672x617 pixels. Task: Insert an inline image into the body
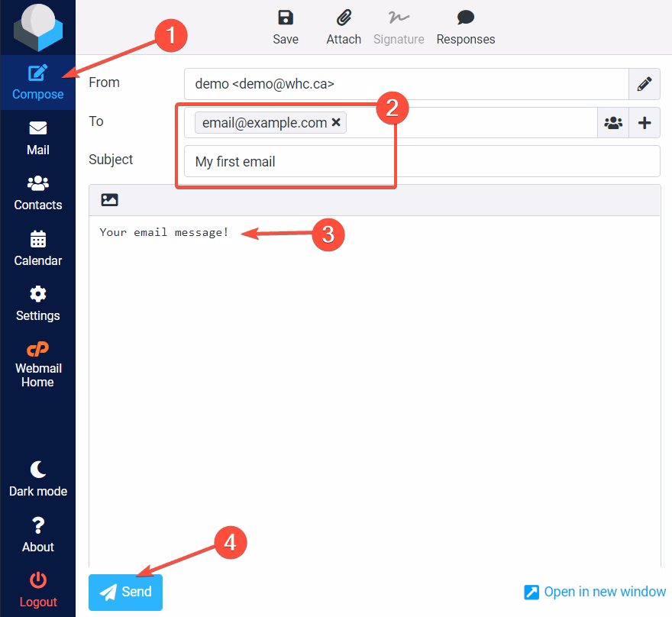pyautogui.click(x=109, y=199)
